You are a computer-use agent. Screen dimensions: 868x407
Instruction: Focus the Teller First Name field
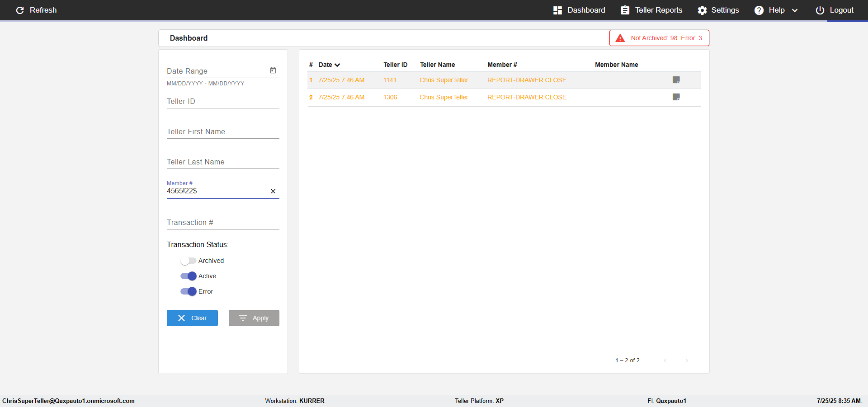[x=223, y=131]
